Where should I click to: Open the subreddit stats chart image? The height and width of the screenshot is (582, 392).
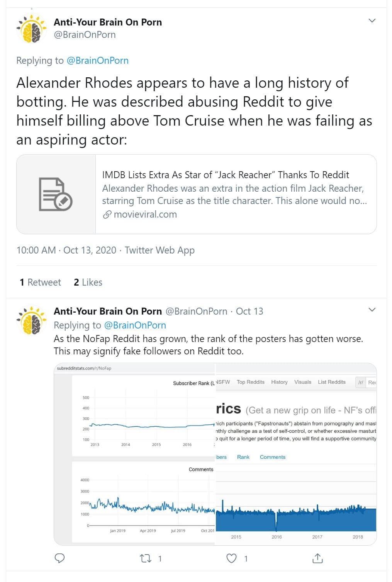pos(215,454)
